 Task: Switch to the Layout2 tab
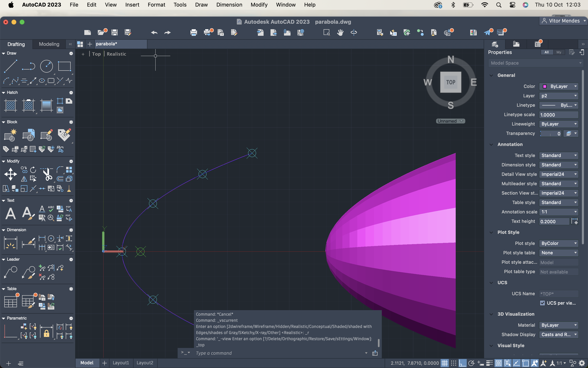145,363
